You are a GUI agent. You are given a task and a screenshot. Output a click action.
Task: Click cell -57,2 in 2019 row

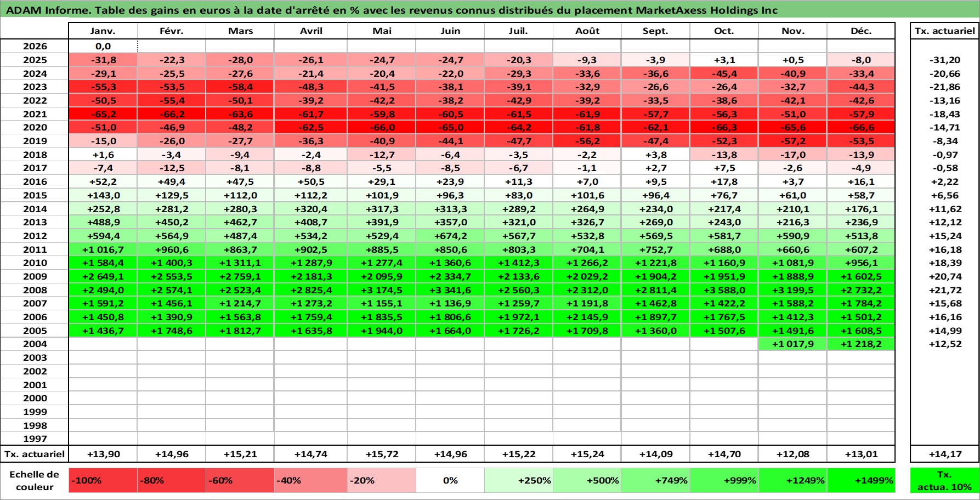coord(792,141)
